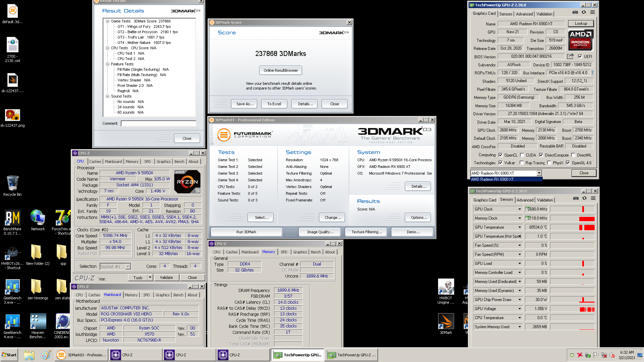Viewport: 644px width, 362px height.
Task: Click the Image Quality button
Action: (x=320, y=232)
